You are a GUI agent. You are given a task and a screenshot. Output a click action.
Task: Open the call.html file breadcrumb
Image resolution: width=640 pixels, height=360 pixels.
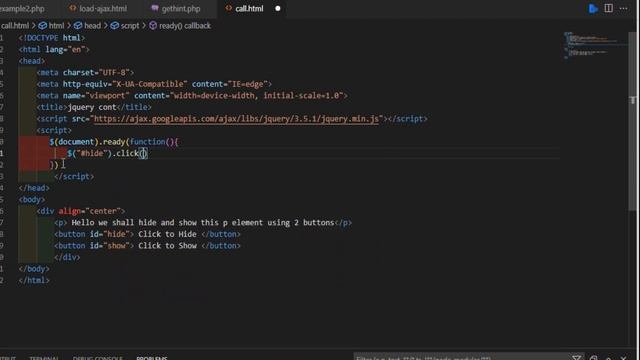click(15, 26)
